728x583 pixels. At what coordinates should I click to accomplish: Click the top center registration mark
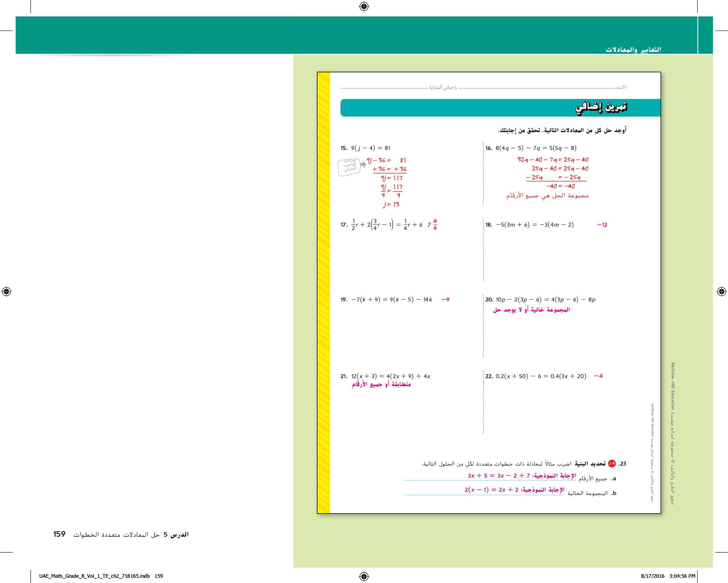tap(364, 6)
